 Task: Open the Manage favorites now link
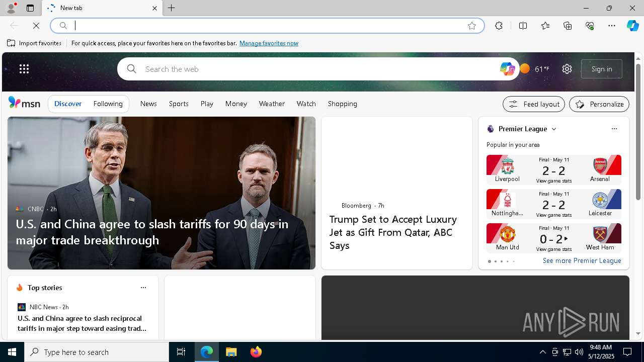(x=269, y=43)
